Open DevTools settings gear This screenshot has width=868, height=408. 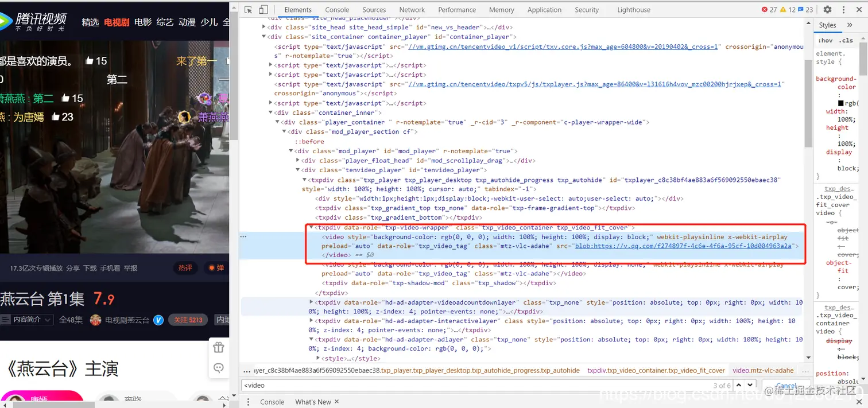click(x=827, y=10)
